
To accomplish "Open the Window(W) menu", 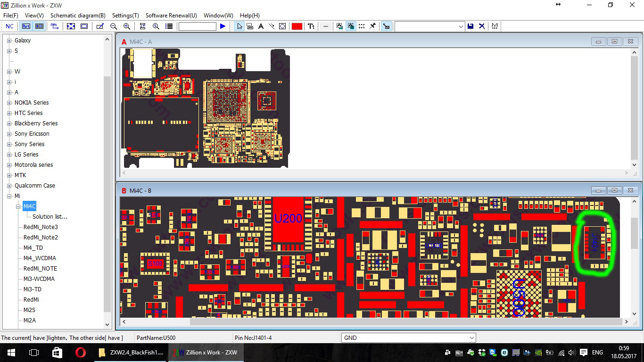I will pyautogui.click(x=218, y=16).
